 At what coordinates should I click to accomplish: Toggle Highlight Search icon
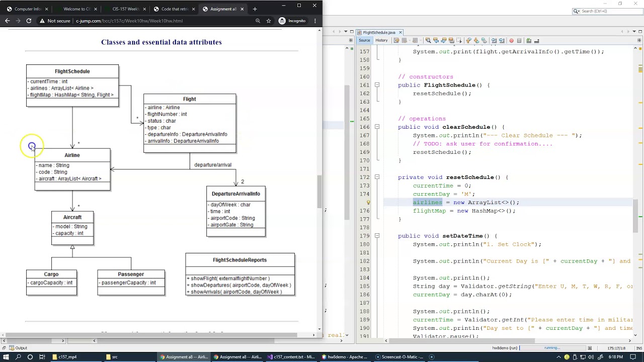point(451,40)
